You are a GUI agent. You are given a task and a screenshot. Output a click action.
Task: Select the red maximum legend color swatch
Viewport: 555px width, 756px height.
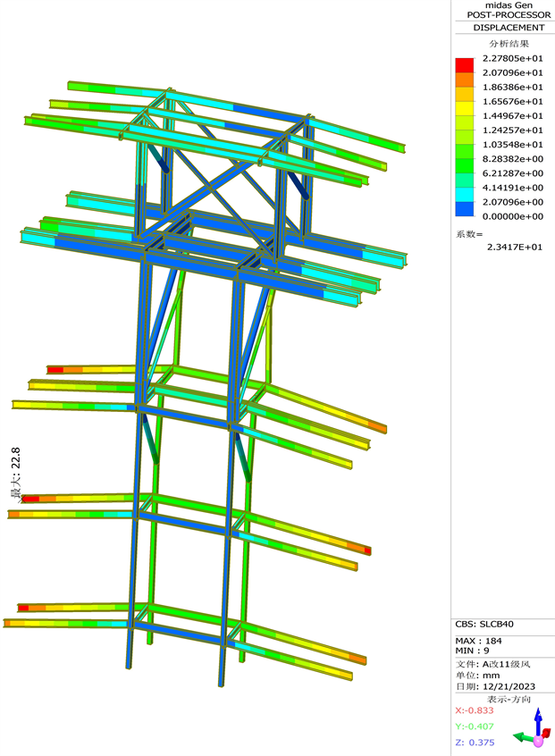pyautogui.click(x=464, y=65)
